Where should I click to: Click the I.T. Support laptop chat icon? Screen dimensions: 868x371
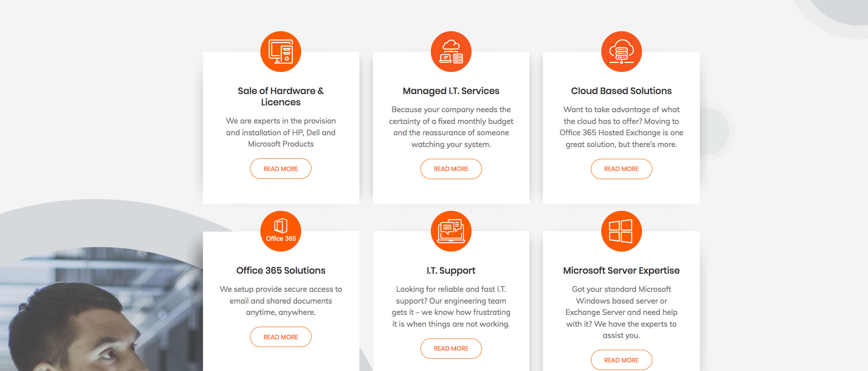(451, 231)
